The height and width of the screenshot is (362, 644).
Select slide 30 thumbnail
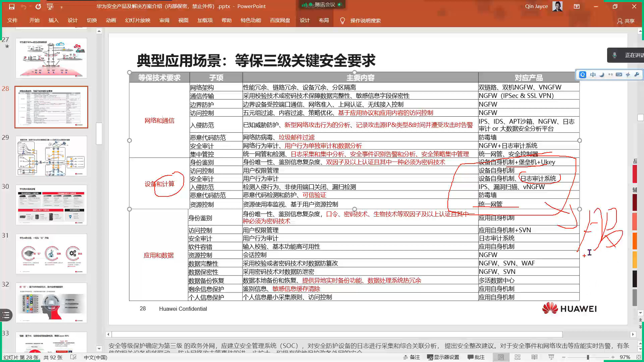click(x=51, y=205)
